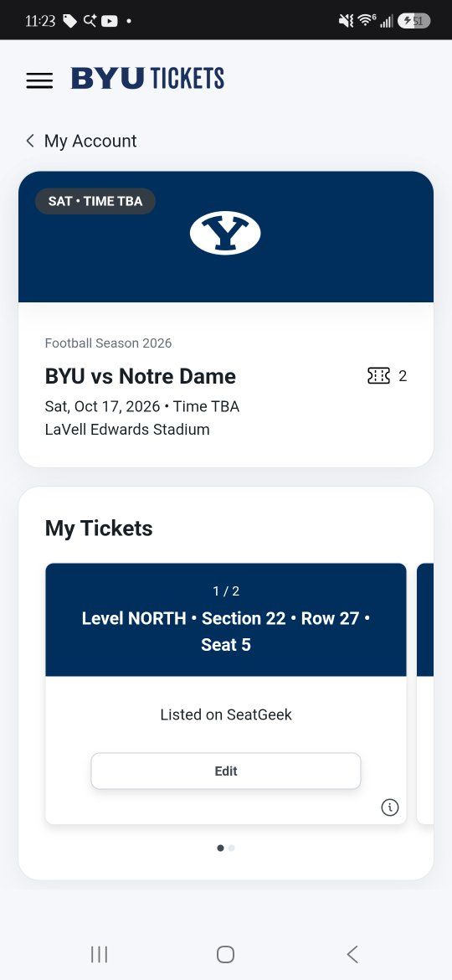
Task: Open the info icon on ticket card
Action: (x=389, y=807)
